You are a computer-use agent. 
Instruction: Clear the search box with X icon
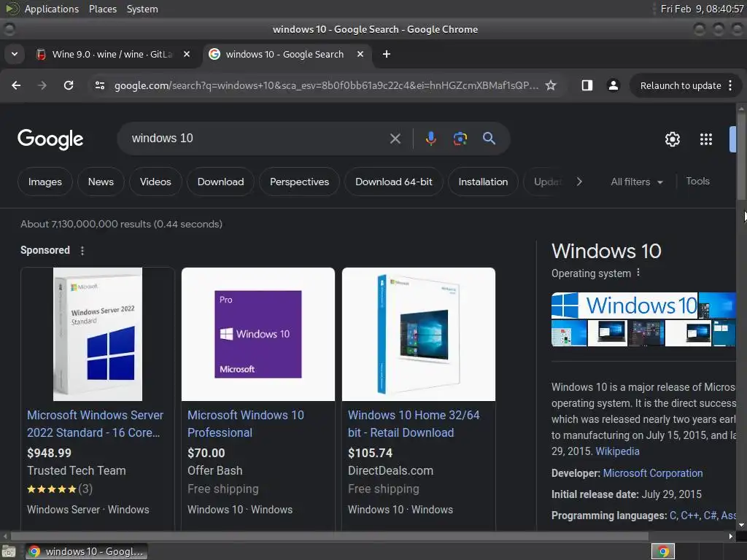[395, 139]
